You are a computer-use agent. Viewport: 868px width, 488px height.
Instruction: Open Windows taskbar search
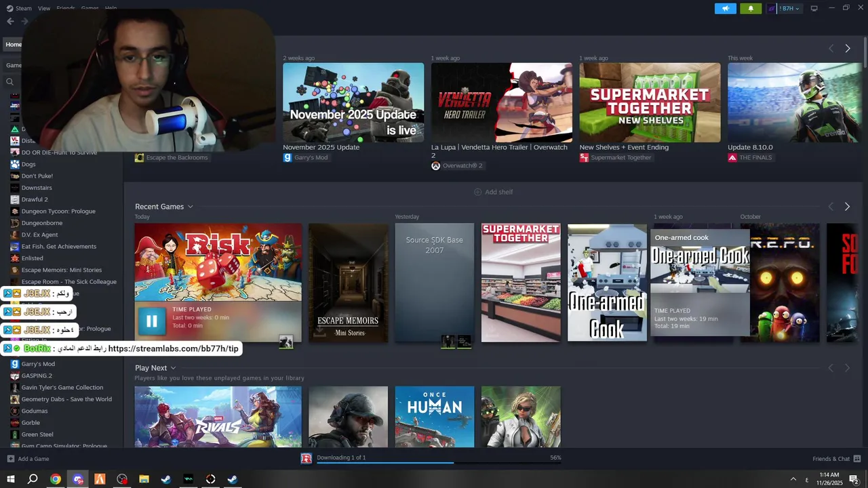coord(33,479)
